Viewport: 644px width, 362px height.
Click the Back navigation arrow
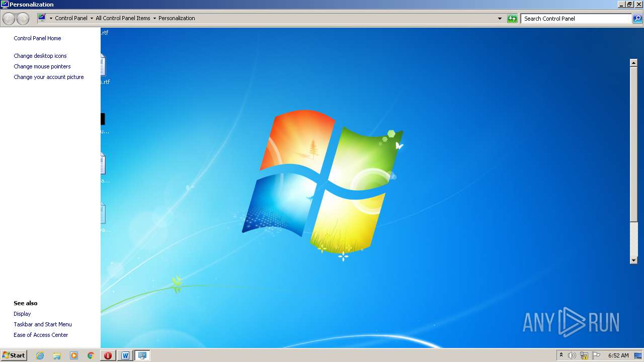pos(9,19)
